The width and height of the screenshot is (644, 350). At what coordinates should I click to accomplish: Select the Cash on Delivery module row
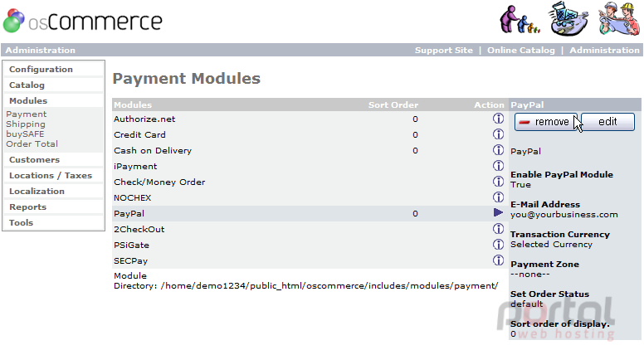310,151
